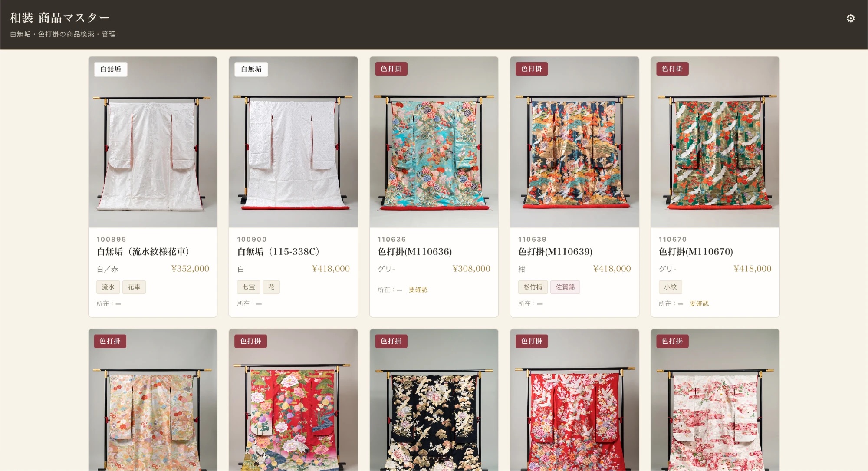The width and height of the screenshot is (868, 471).
Task: Click product code 100900
Action: point(252,239)
